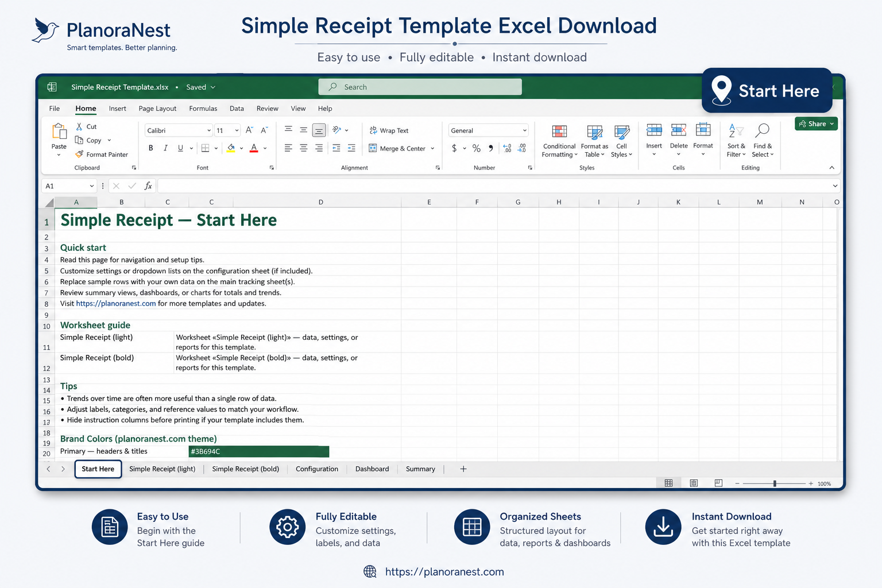
Task: Apply the Comma Style format
Action: click(491, 148)
